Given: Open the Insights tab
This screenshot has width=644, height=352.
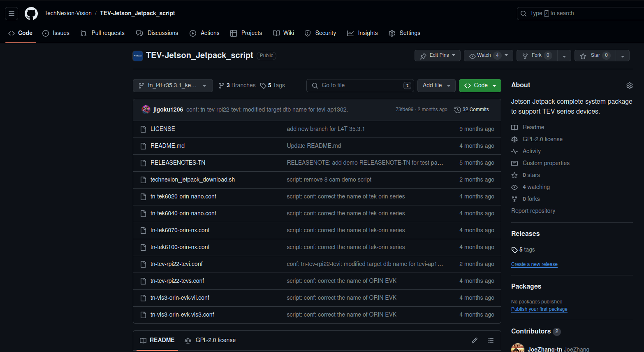Looking at the screenshot, I should tap(362, 33).
